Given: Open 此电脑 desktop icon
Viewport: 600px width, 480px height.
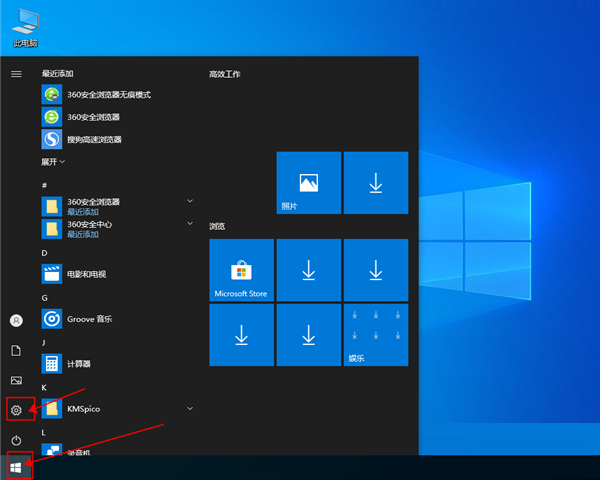Looking at the screenshot, I should point(26,25).
